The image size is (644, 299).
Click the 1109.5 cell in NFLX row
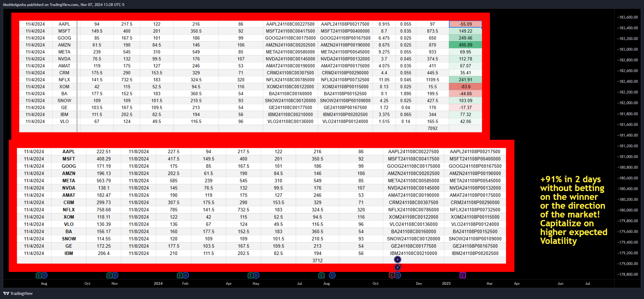point(432,80)
